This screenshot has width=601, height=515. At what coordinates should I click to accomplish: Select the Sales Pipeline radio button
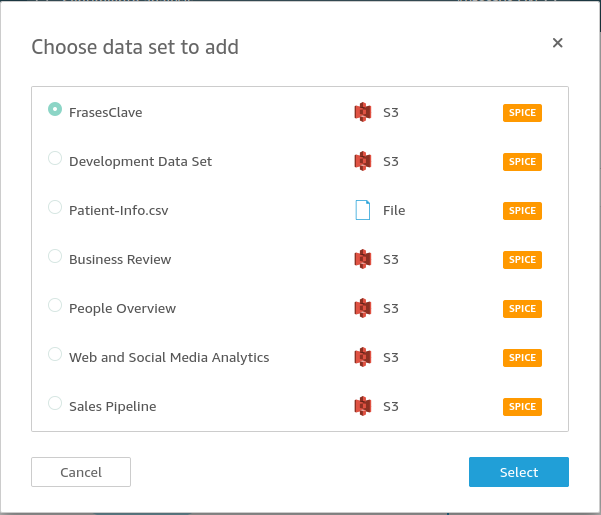pos(55,403)
